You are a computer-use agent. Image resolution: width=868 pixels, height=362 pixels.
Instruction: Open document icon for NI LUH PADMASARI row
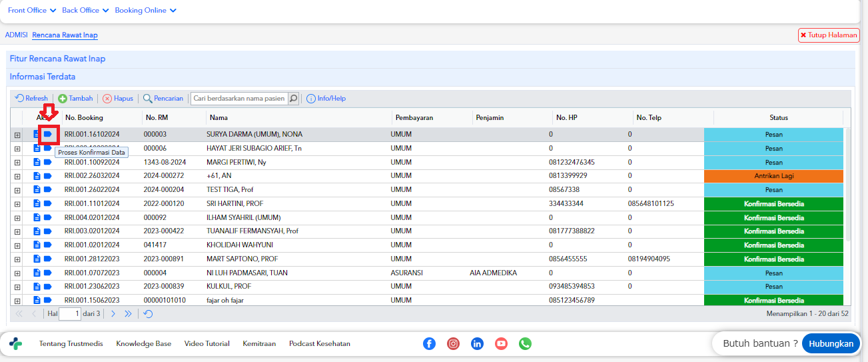pos(37,273)
